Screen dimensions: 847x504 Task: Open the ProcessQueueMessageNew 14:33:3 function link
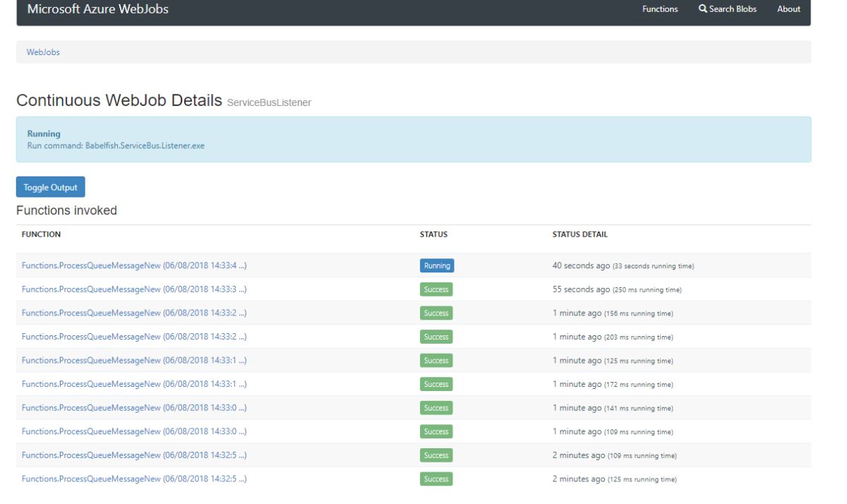[134, 289]
